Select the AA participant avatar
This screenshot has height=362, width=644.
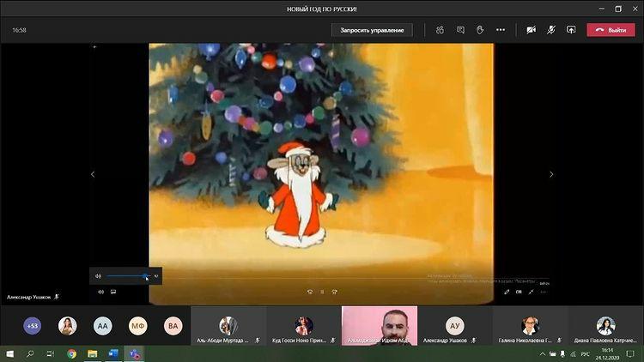pyautogui.click(x=102, y=326)
